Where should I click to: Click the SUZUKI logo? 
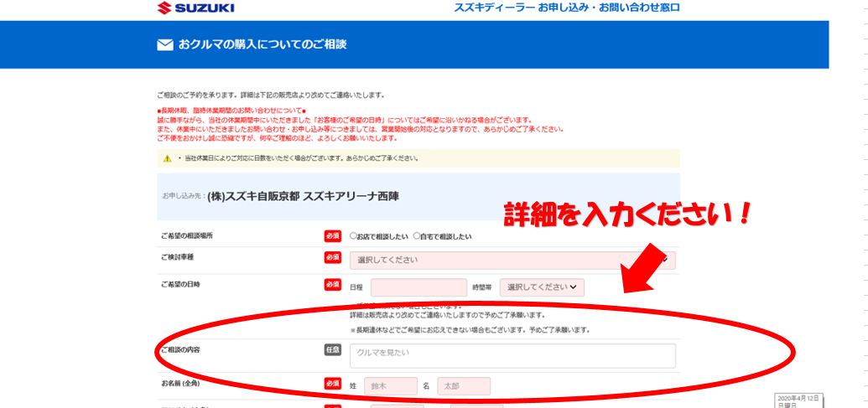[196, 8]
